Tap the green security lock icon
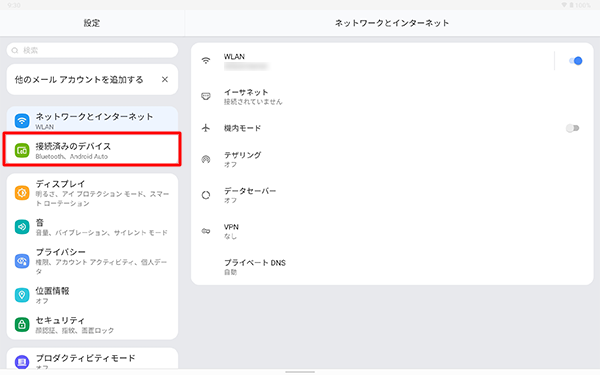The width and height of the screenshot is (600, 375). pos(22,324)
